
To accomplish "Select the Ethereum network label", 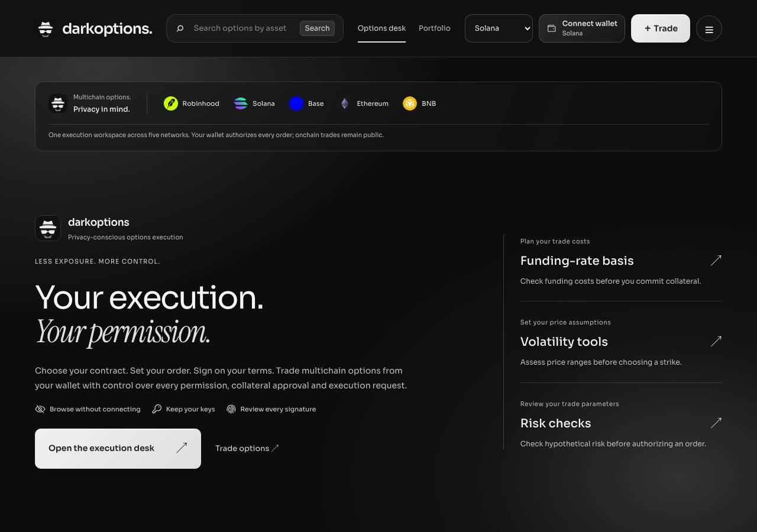I will pyautogui.click(x=373, y=103).
